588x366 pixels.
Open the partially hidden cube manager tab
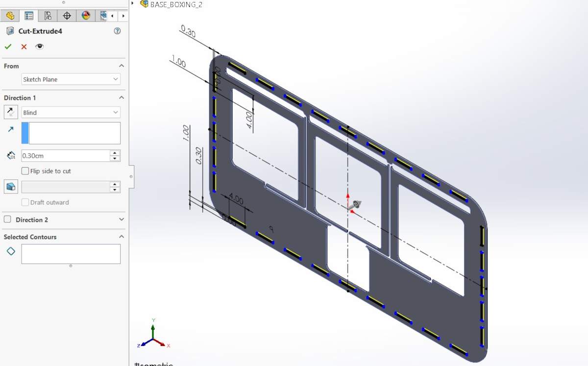coord(102,16)
